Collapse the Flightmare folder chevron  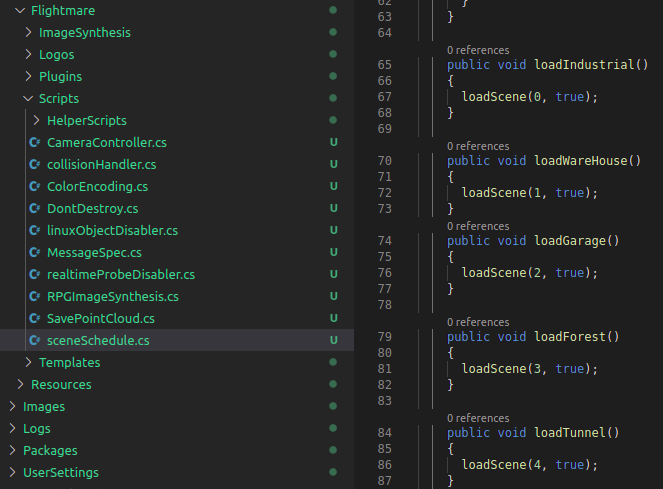20,11
